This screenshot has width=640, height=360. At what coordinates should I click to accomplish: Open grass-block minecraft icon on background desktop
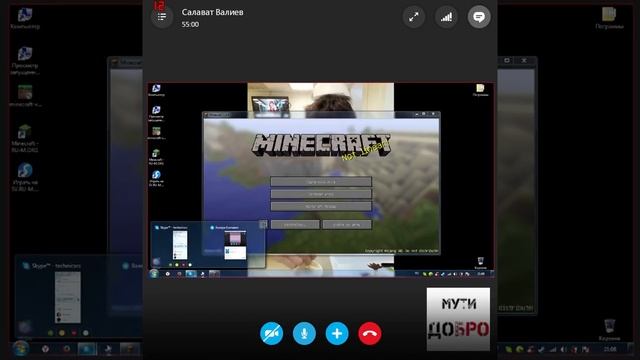[x=25, y=96]
